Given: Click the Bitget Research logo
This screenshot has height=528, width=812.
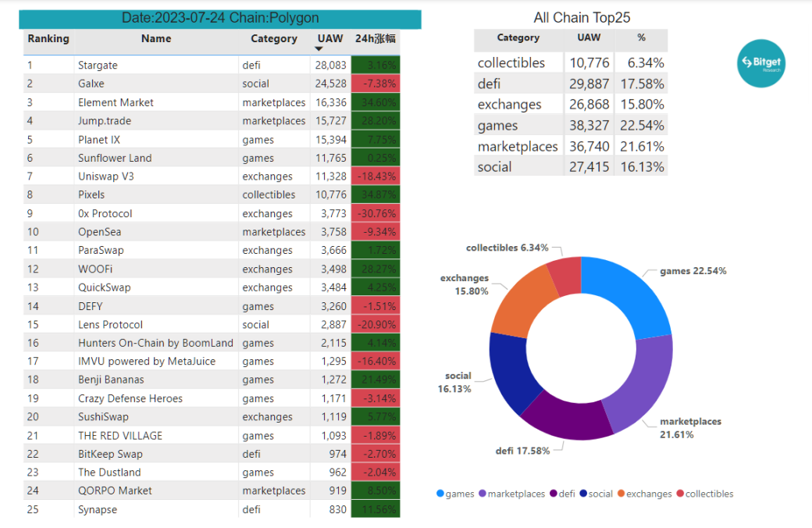Looking at the screenshot, I should pyautogui.click(x=760, y=63).
